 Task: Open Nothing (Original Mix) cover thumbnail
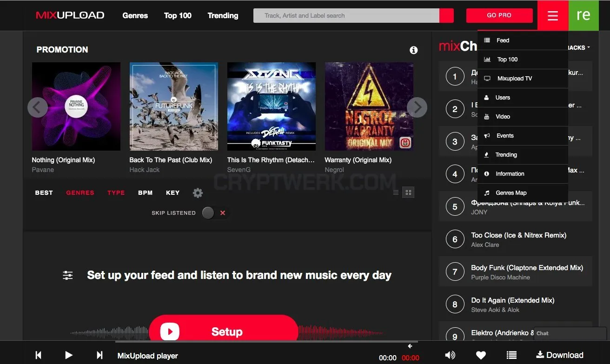(x=76, y=106)
